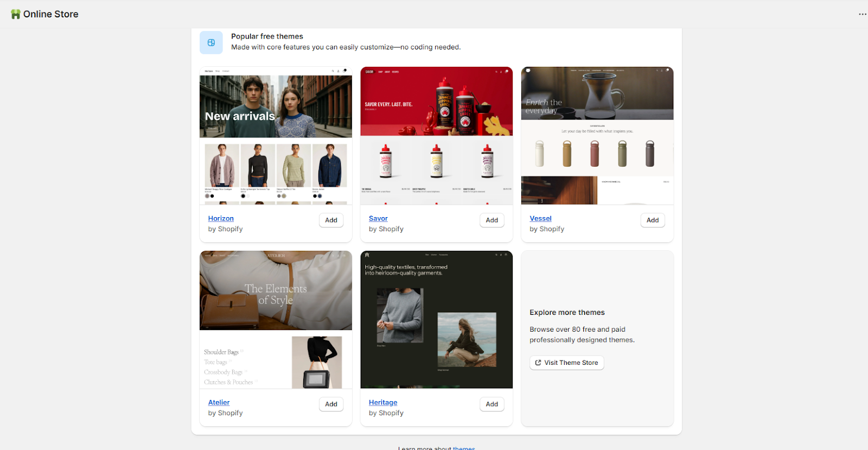Add the Atelier theme
Image resolution: width=868 pixels, height=450 pixels.
click(x=331, y=404)
